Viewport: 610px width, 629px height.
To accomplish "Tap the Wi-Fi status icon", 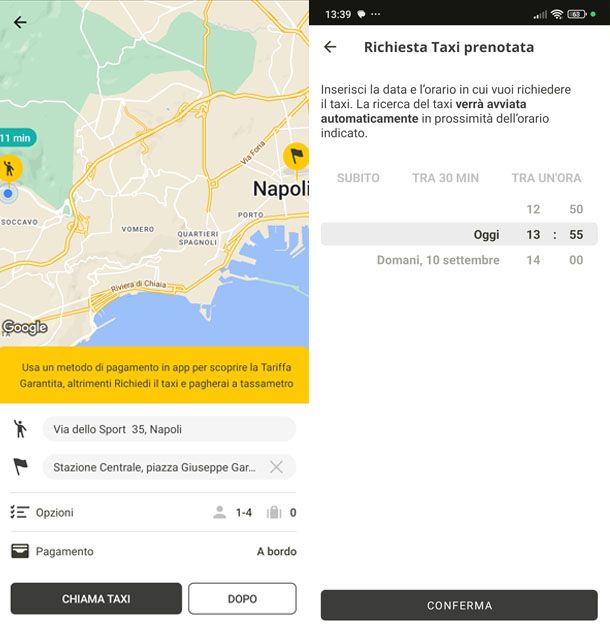I will pyautogui.click(x=557, y=14).
